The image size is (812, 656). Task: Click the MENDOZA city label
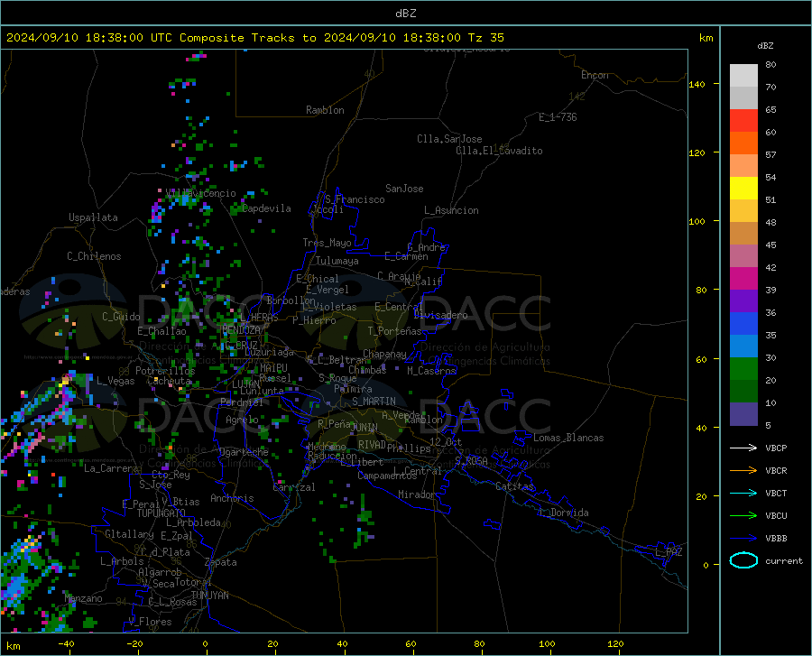(241, 330)
